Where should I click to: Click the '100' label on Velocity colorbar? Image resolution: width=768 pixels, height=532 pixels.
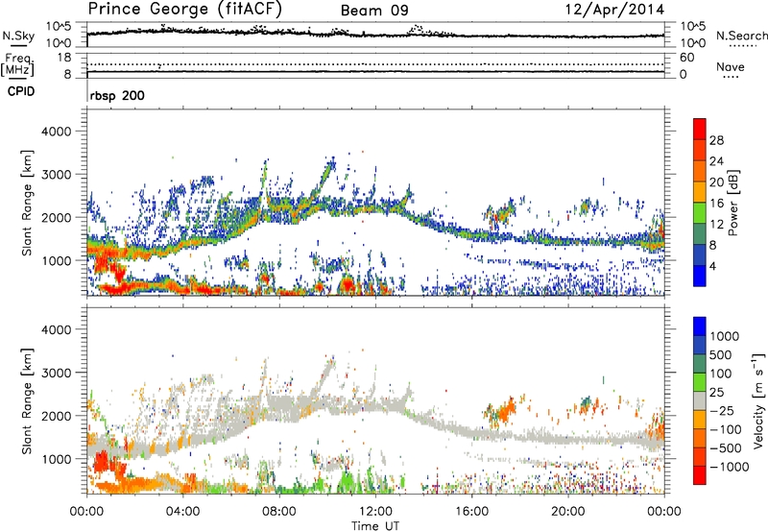point(721,374)
